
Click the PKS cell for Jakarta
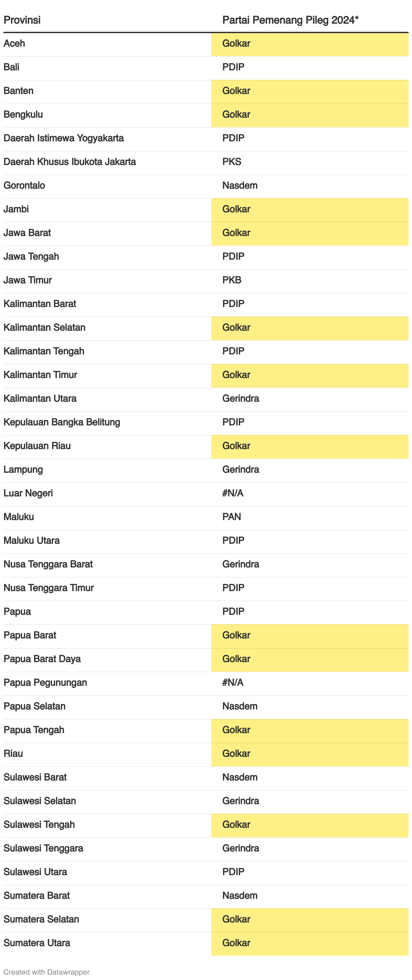231,162
